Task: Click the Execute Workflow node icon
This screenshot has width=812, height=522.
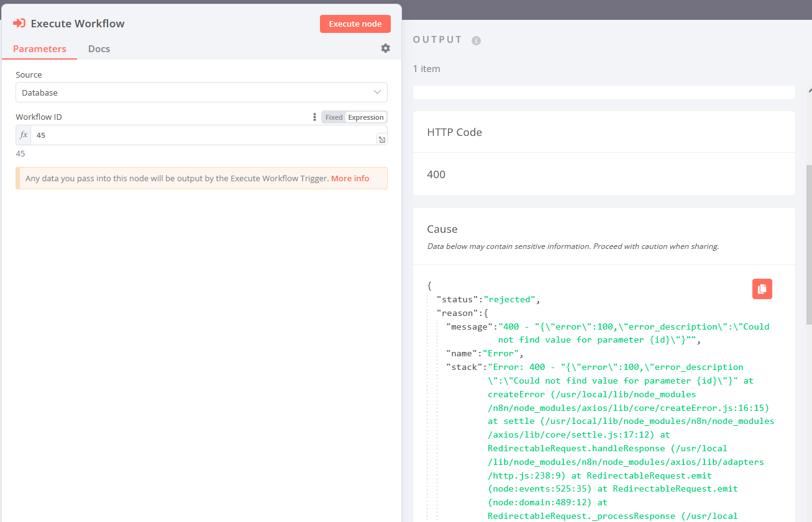Action: click(x=19, y=24)
